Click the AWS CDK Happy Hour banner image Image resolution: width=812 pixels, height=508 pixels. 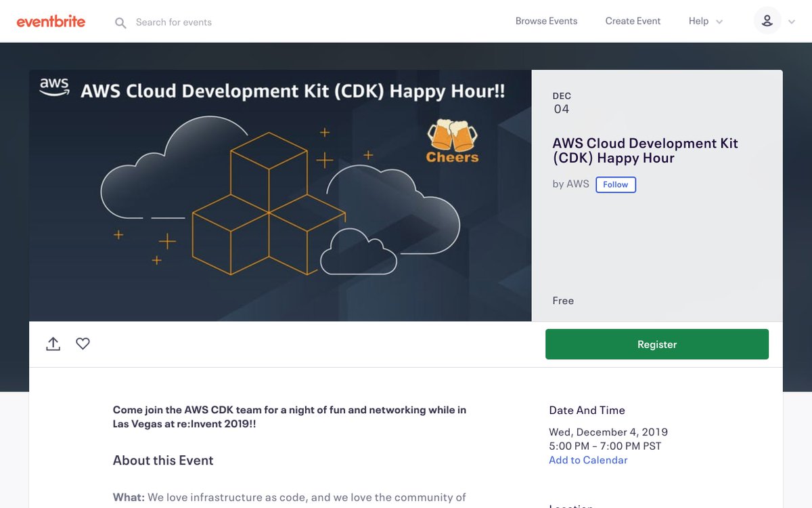click(x=280, y=196)
